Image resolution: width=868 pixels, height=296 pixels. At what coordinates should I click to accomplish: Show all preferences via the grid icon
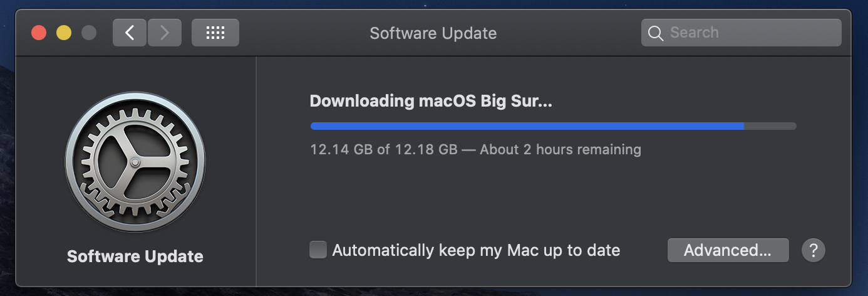pos(215,33)
